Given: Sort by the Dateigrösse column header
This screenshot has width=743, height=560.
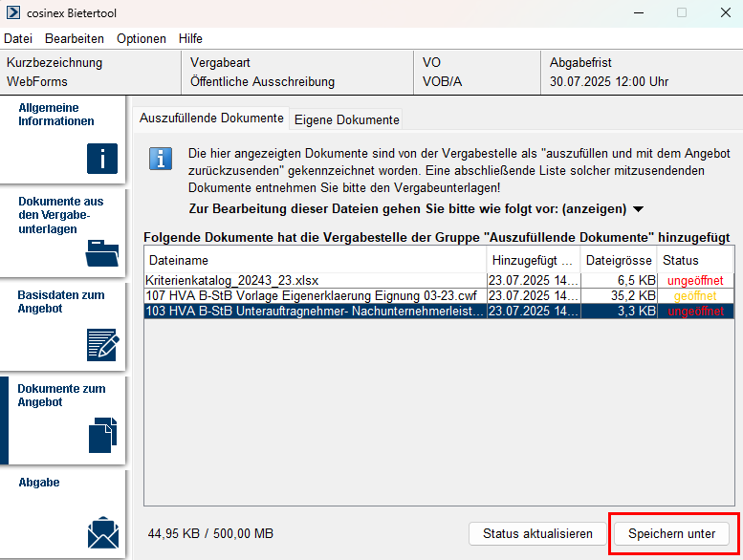Looking at the screenshot, I should (619, 260).
